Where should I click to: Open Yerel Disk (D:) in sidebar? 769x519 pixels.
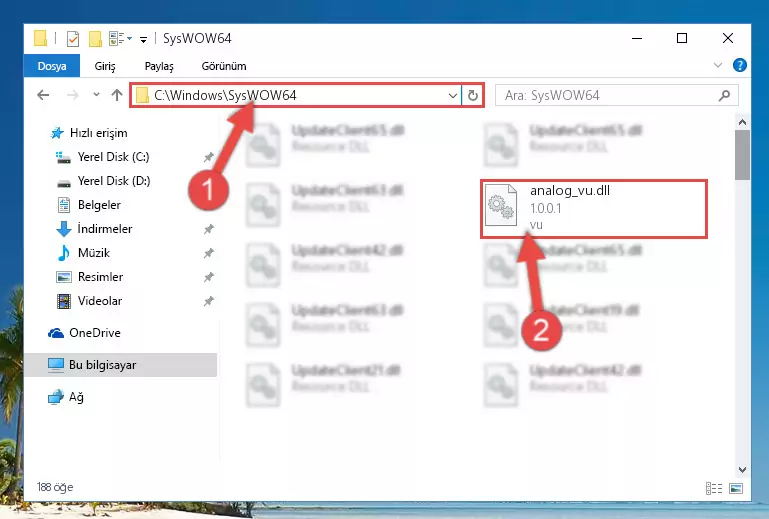[x=114, y=181]
